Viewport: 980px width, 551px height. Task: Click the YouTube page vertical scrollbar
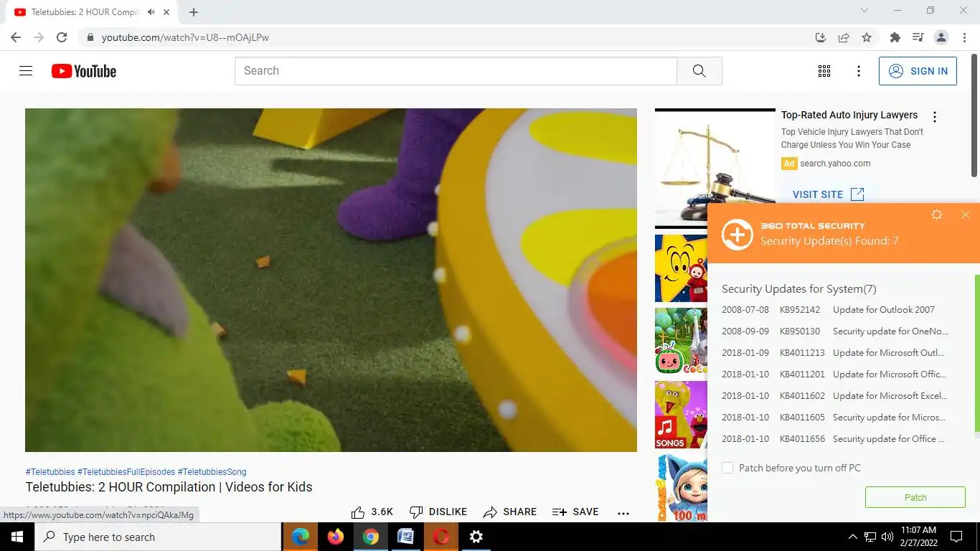(x=974, y=115)
